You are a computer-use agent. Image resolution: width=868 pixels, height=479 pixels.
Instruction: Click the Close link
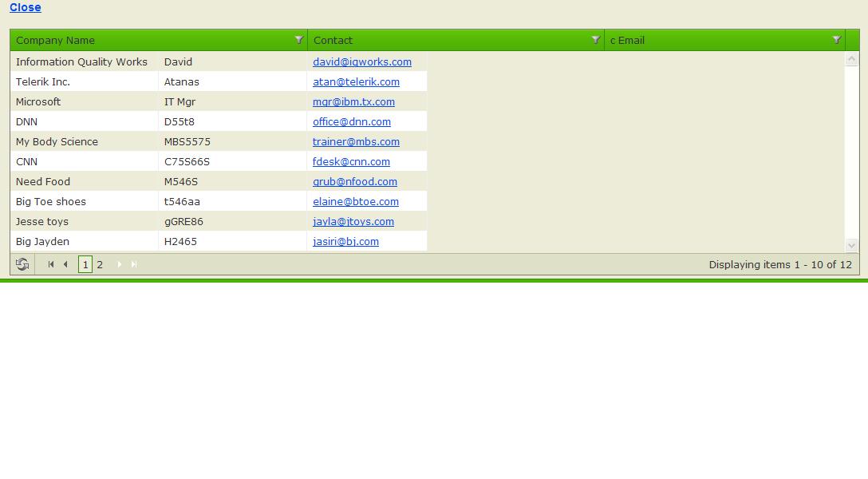pyautogui.click(x=25, y=7)
